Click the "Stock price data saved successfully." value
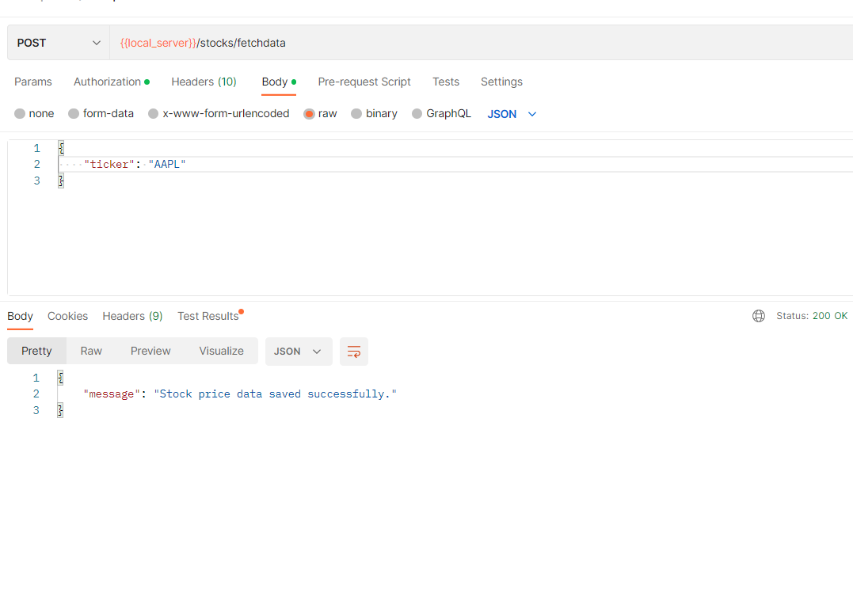Screen dimensions: 853x616 click(276, 394)
